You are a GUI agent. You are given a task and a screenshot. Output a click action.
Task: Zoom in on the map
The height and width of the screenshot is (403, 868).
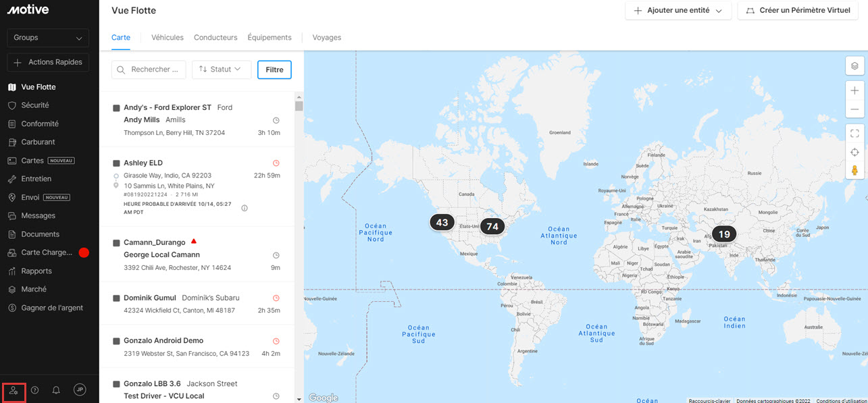pyautogui.click(x=854, y=90)
